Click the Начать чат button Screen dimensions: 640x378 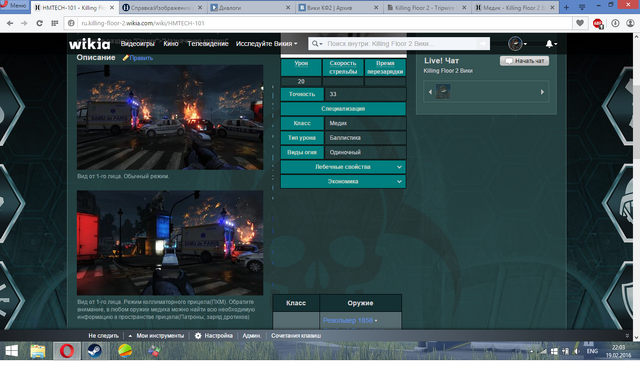(x=524, y=61)
